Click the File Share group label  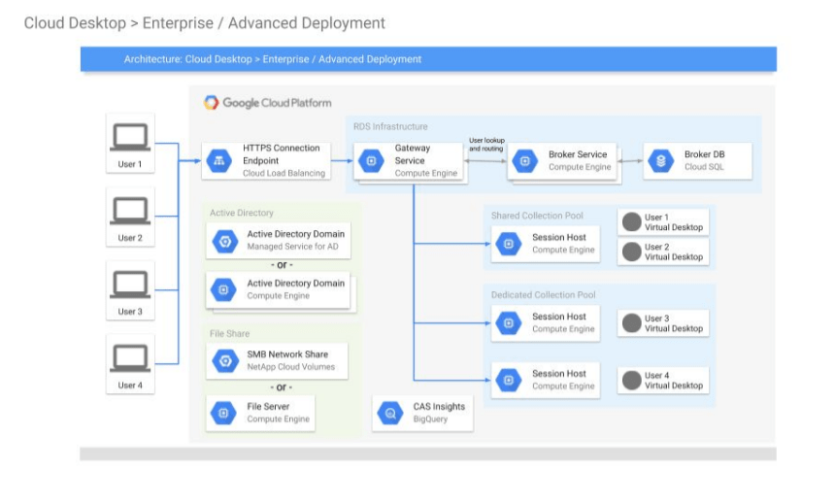pos(229,333)
